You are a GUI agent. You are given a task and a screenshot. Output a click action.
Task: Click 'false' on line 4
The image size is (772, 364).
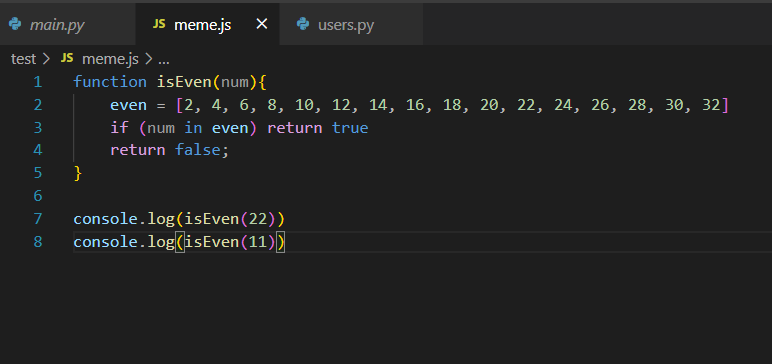(x=197, y=150)
